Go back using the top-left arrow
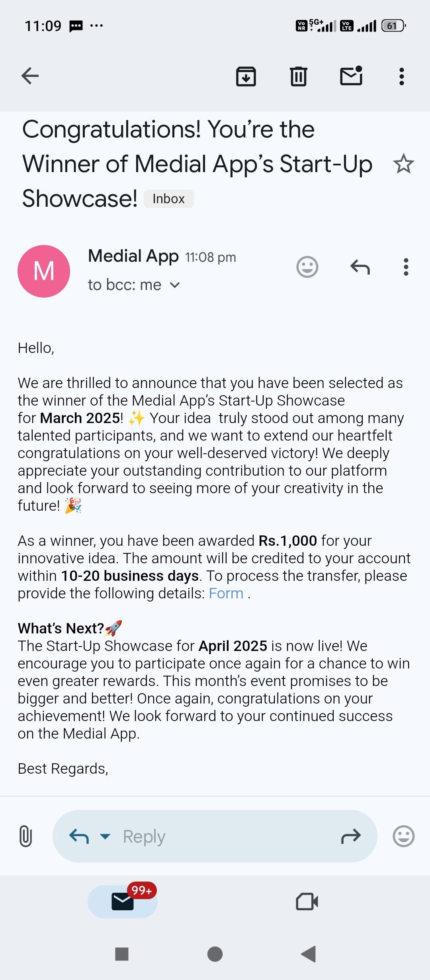The image size is (430, 980). (30, 76)
